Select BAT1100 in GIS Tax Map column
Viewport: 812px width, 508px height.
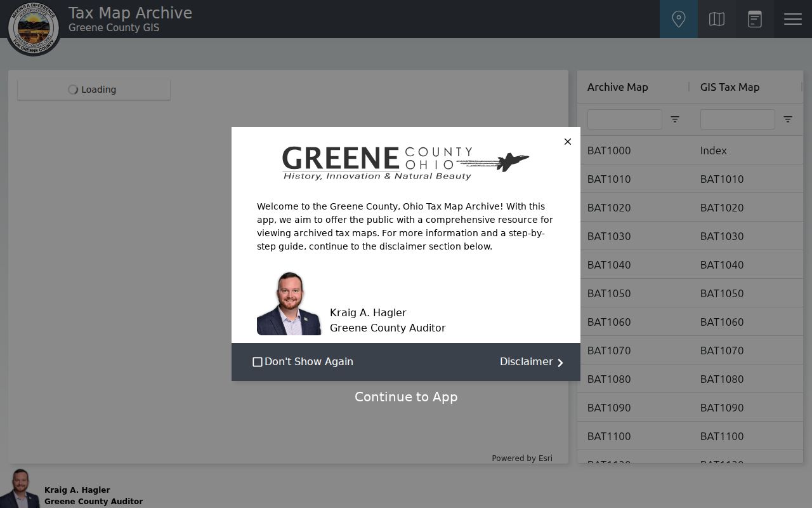click(x=722, y=436)
